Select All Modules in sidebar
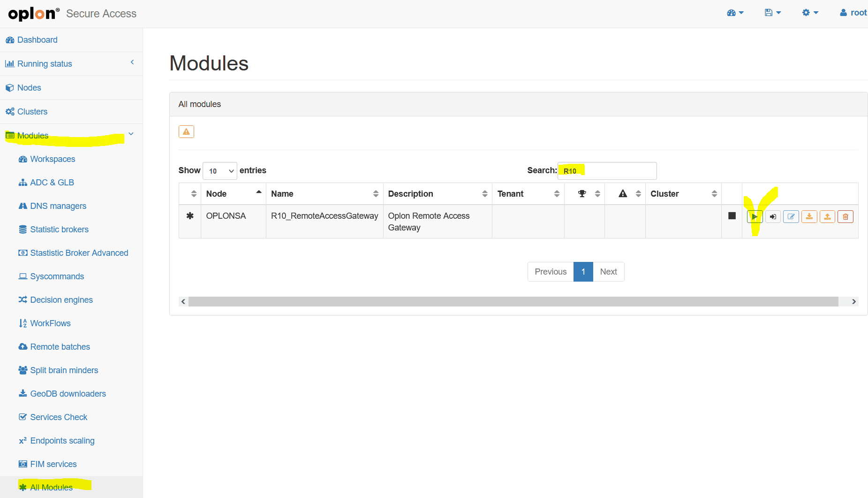The image size is (868, 498). 71,487
